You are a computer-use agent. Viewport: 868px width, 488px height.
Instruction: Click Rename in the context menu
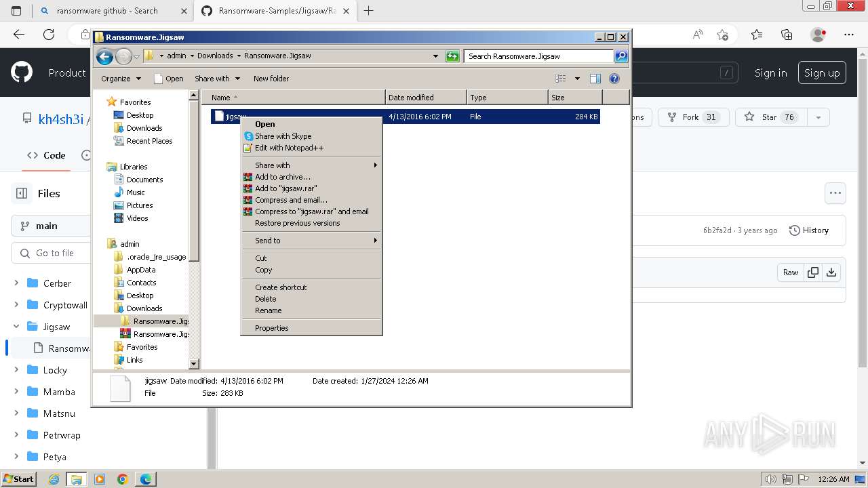pyautogui.click(x=312, y=310)
